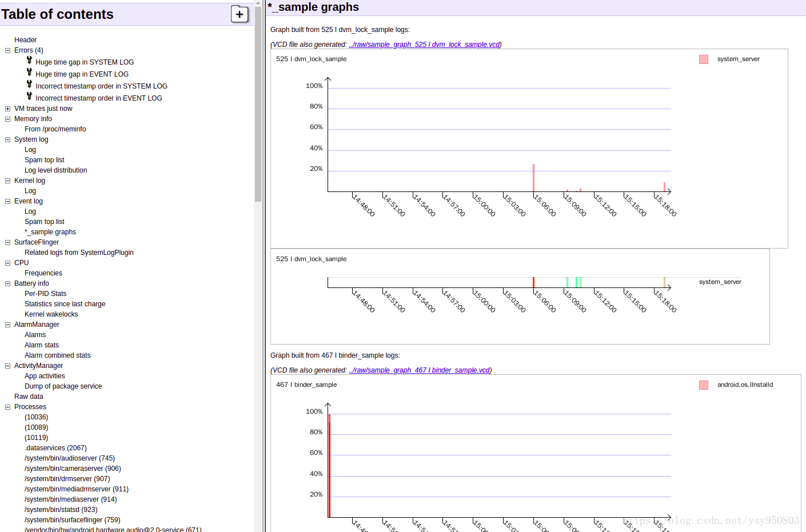The height and width of the screenshot is (532, 806).
Task: Click error icon beside Huge time gap in EVENT LOG
Action: click(29, 72)
